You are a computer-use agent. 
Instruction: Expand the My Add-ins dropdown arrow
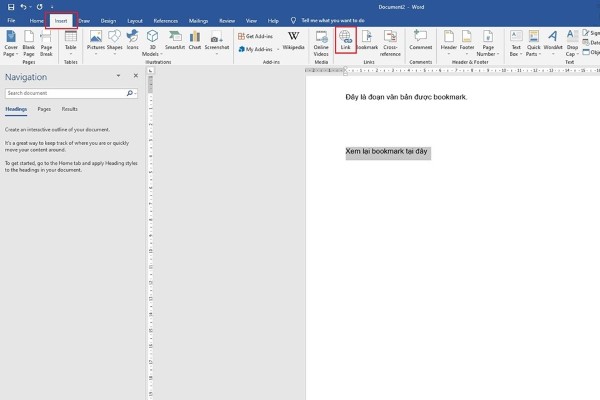click(277, 49)
